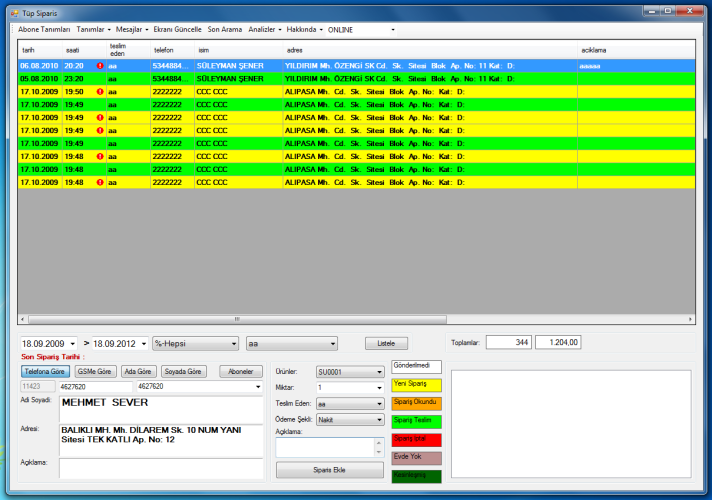Viewport: 712px width, 500px height.
Task: Click Son Arama menu item
Action: pos(225,30)
